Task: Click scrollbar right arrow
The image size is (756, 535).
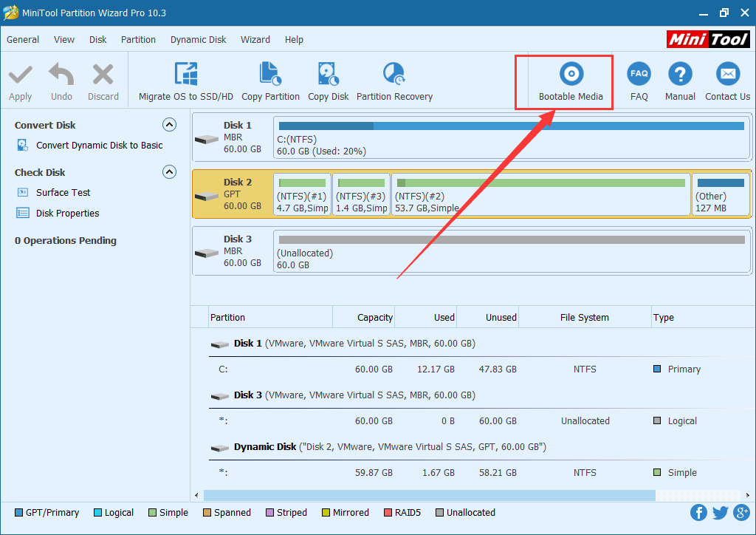Action: coord(748,495)
